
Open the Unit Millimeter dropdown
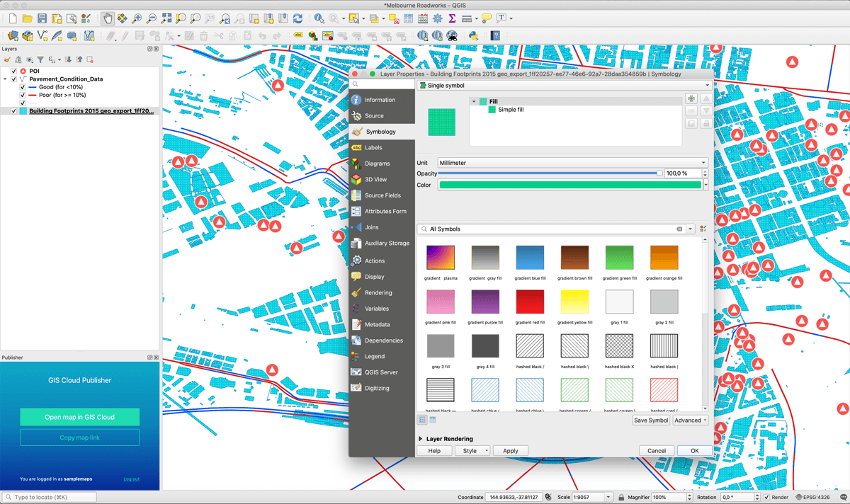pos(572,163)
